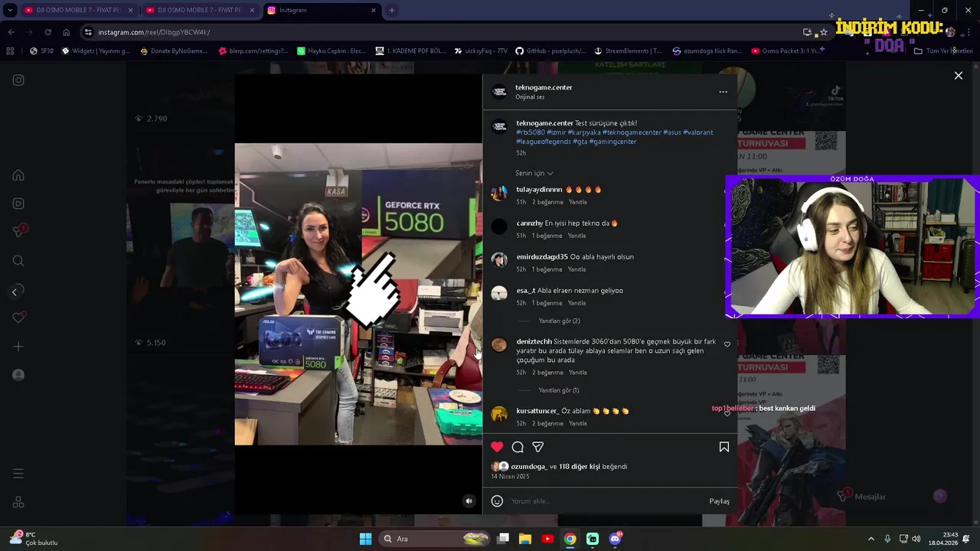
Task: Click the browser home button
Action: click(x=66, y=32)
